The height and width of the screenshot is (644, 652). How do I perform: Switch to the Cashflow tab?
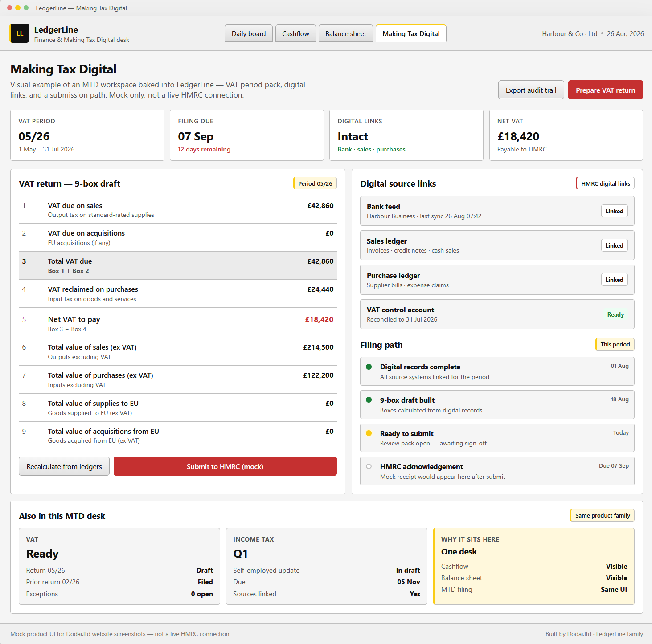pyautogui.click(x=295, y=33)
